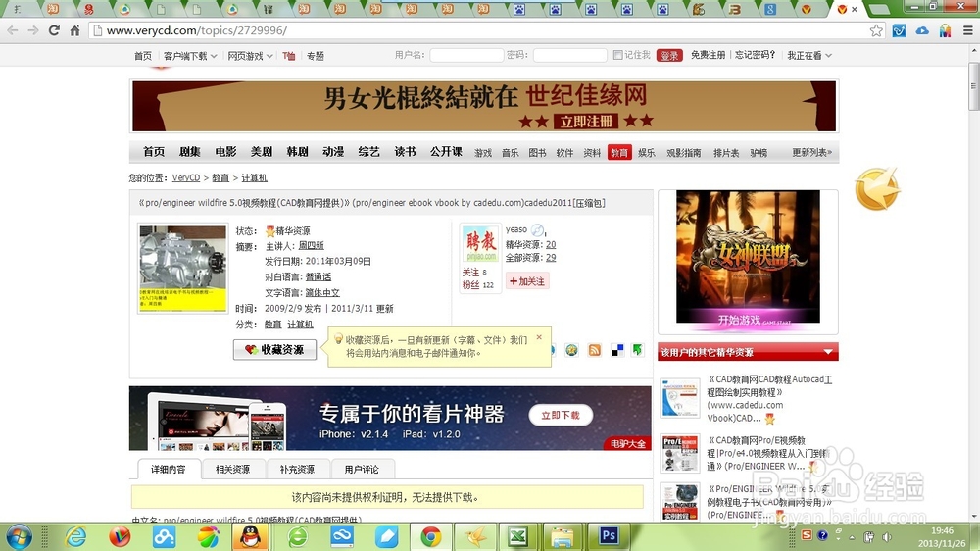This screenshot has height=551, width=980.
Task: Open the 精华资源 count link 20
Action: coord(551,244)
